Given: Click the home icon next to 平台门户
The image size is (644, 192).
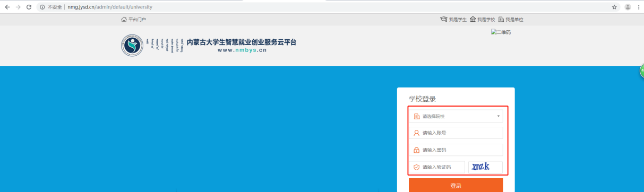Looking at the screenshot, I should tap(124, 20).
